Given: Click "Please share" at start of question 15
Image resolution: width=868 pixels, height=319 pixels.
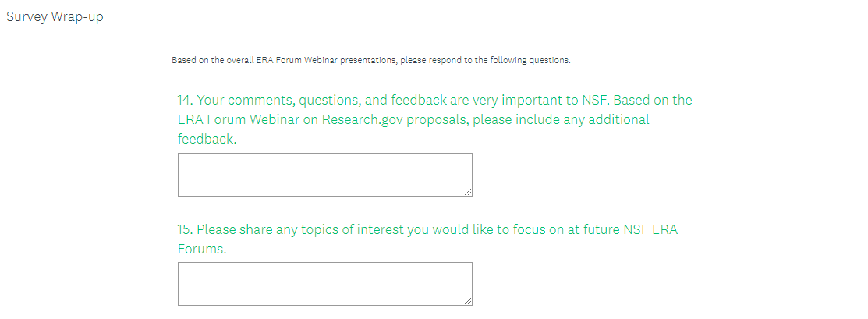Looking at the screenshot, I should coord(232,230).
